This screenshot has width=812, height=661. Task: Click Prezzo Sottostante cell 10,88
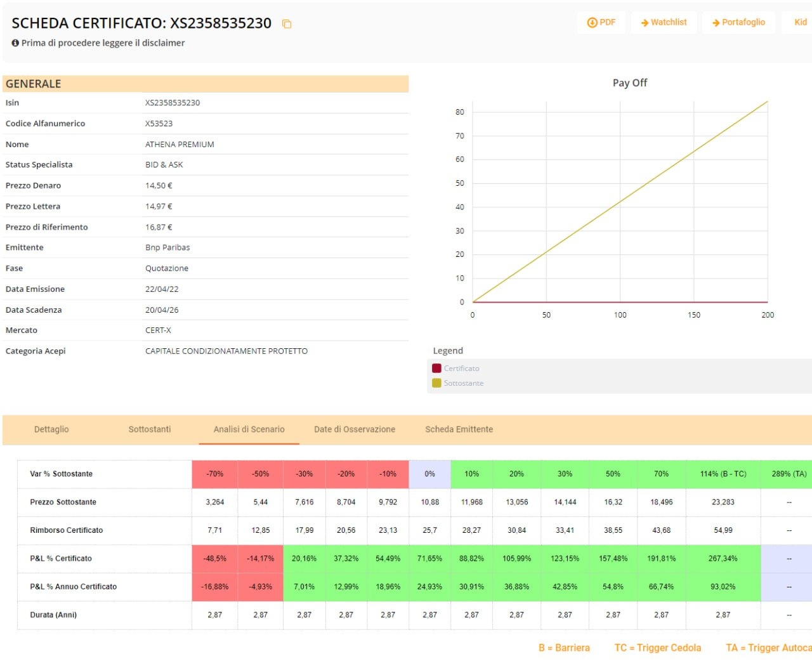[x=430, y=502]
